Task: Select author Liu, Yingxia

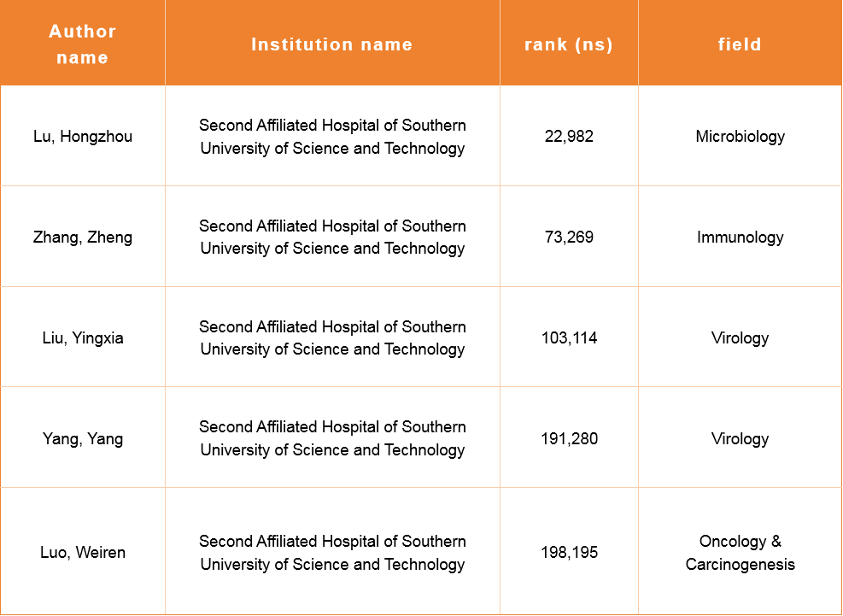Action: tap(83, 338)
